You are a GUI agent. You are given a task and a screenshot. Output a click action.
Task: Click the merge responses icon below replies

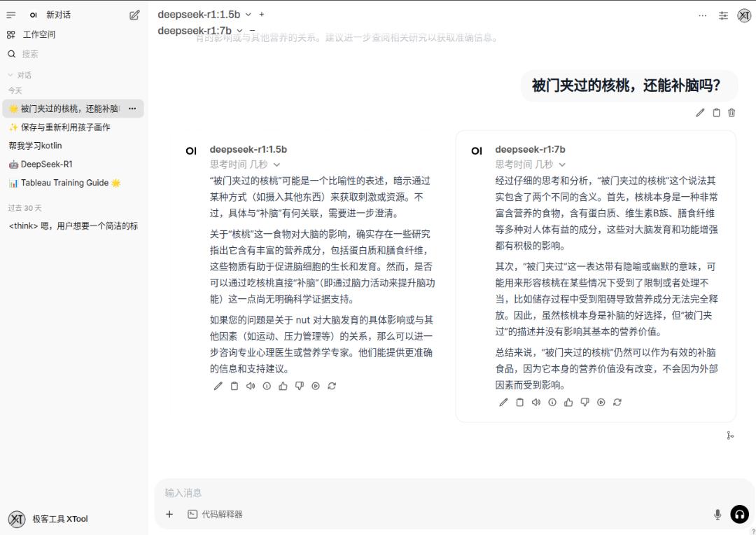pos(730,436)
